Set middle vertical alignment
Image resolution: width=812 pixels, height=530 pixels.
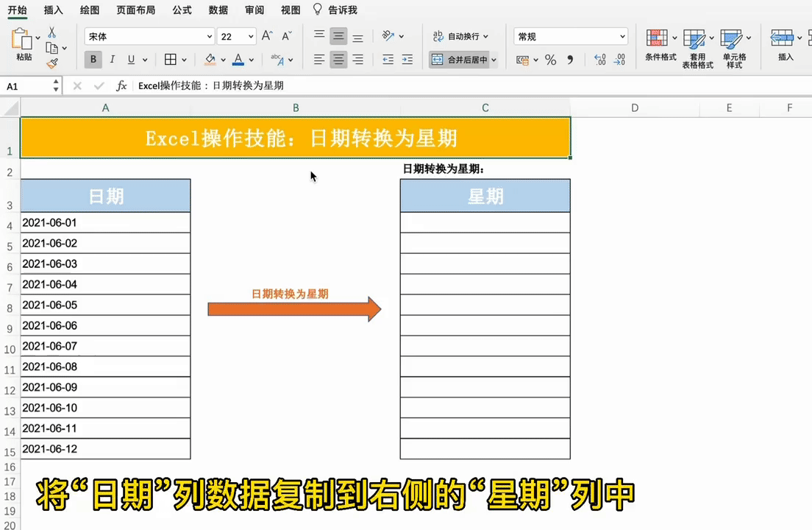point(338,36)
